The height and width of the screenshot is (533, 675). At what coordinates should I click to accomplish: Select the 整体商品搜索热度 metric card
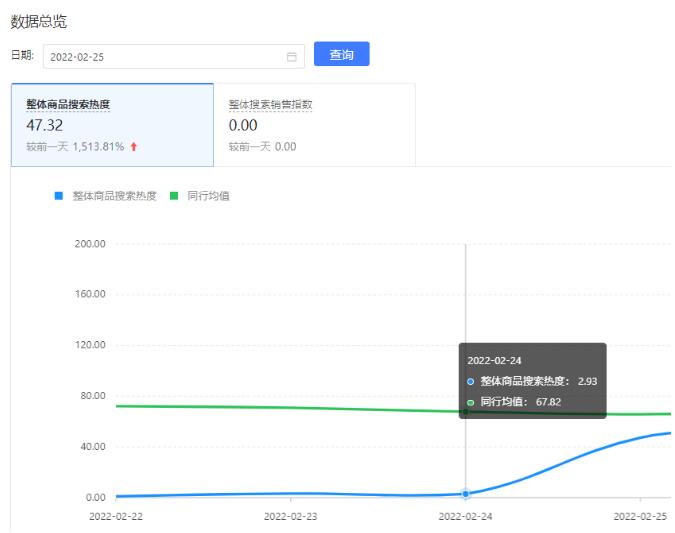[112, 125]
